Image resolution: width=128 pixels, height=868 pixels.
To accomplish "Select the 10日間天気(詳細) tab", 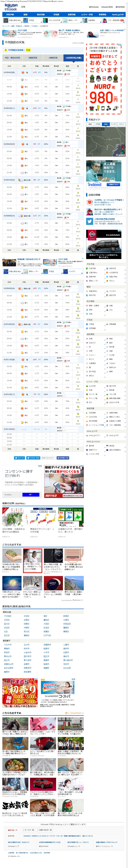I will coord(74,58).
